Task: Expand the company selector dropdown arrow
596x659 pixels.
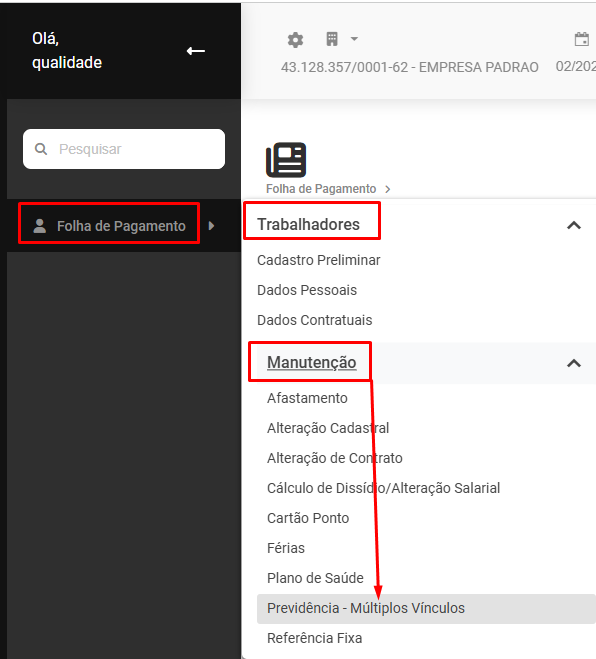Action: [354, 39]
